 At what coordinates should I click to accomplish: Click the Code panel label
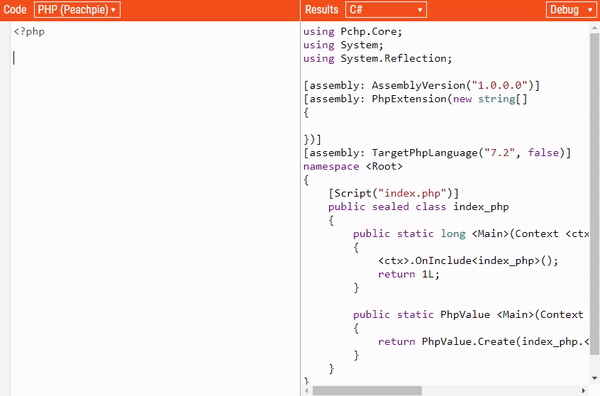[15, 10]
